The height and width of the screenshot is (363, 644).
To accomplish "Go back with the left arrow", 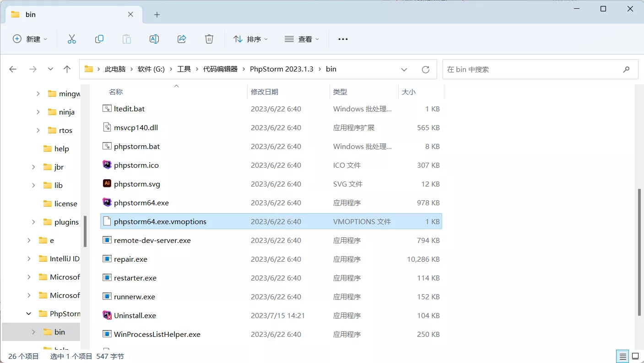I will tap(13, 69).
